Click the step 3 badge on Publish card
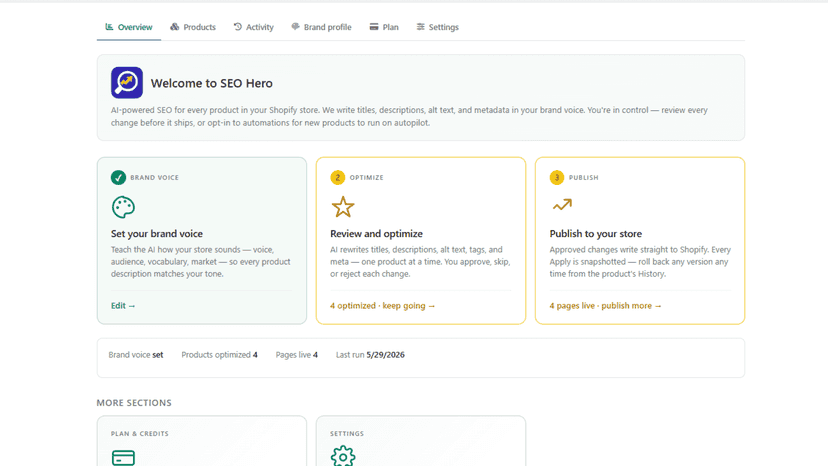The image size is (828, 466). click(x=557, y=178)
